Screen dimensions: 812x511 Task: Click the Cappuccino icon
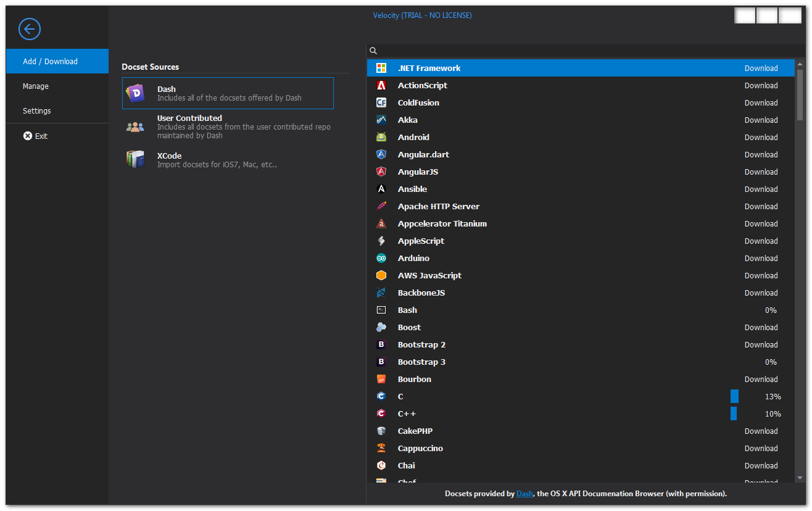[381, 448]
